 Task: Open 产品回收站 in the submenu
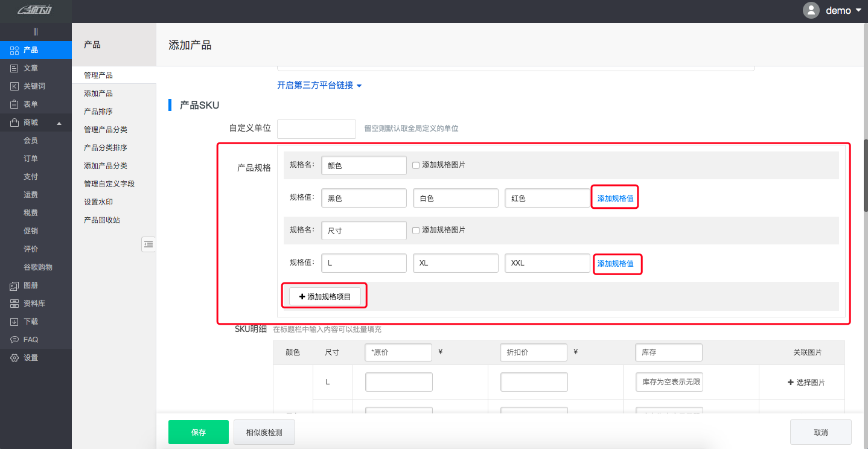point(102,220)
